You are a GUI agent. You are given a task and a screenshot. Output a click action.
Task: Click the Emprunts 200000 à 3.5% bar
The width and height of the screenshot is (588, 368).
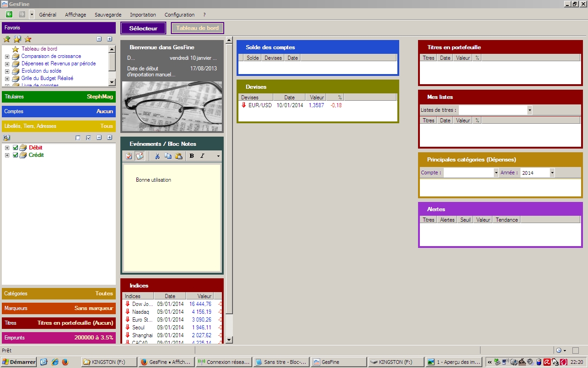(59, 338)
